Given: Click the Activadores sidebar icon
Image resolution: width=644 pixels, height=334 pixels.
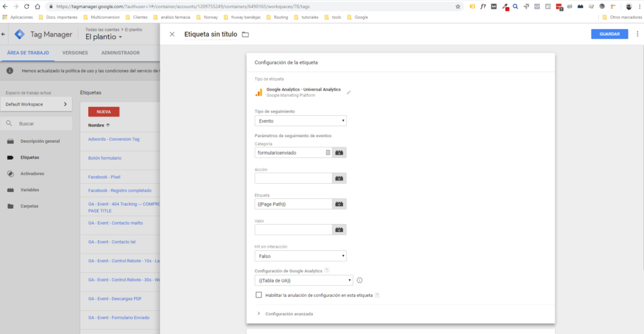Looking at the screenshot, I should pyautogui.click(x=10, y=174).
